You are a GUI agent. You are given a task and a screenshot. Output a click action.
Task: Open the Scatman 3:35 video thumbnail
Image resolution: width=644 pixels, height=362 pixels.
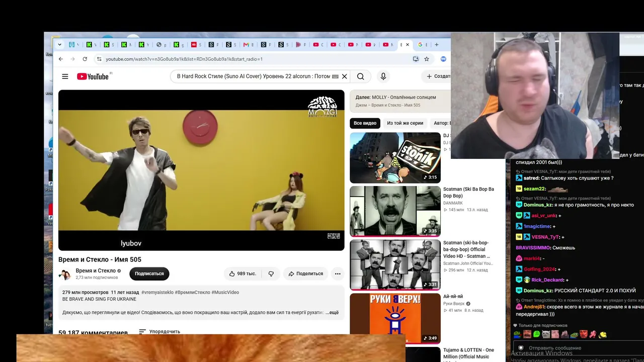click(395, 211)
